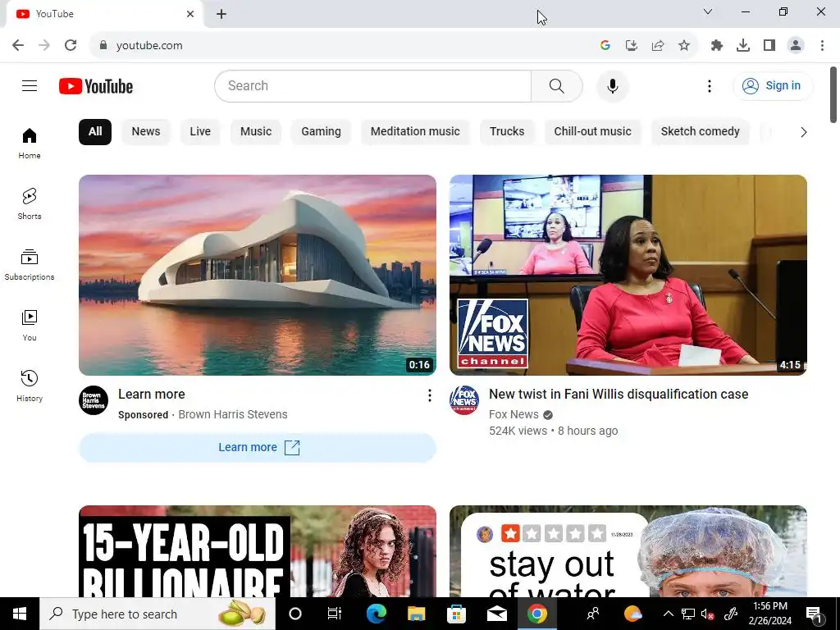Image resolution: width=840 pixels, height=630 pixels.
Task: Open the Chrome three-dot menu
Action: pos(822,46)
